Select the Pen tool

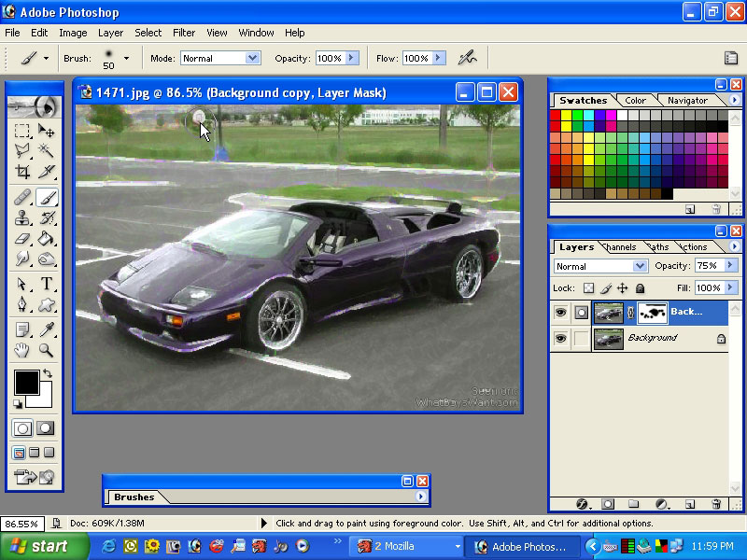21,306
